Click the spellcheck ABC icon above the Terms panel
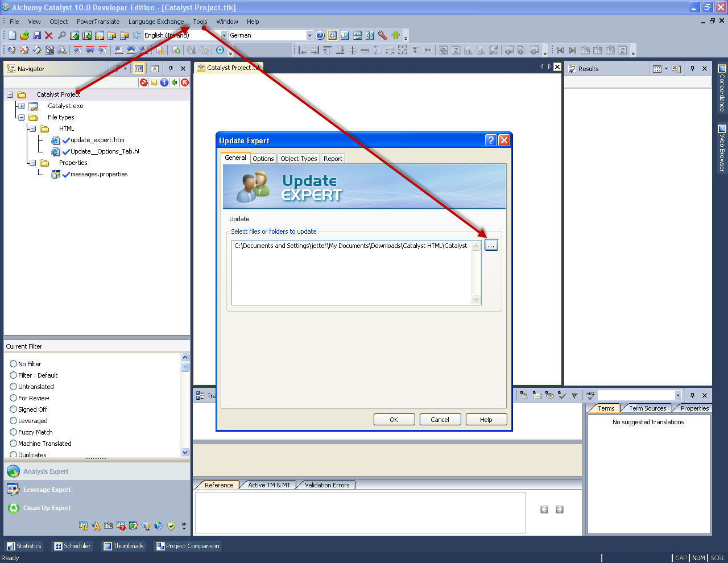 coord(590,395)
